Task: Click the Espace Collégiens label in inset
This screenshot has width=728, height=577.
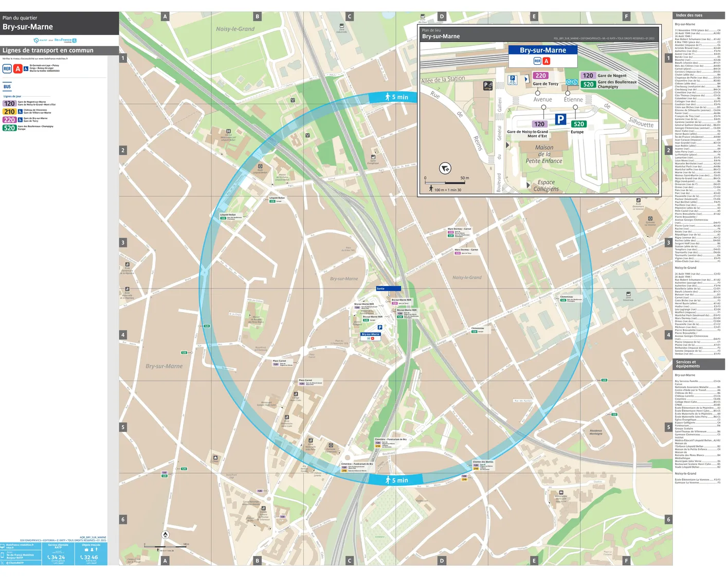Action: [x=546, y=186]
